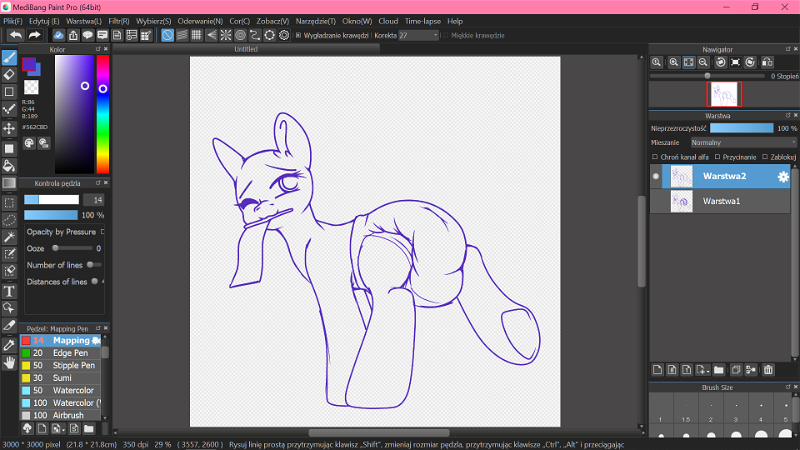Toggle the Przycinanie checkbox
This screenshot has height=450, width=800.
tap(716, 157)
